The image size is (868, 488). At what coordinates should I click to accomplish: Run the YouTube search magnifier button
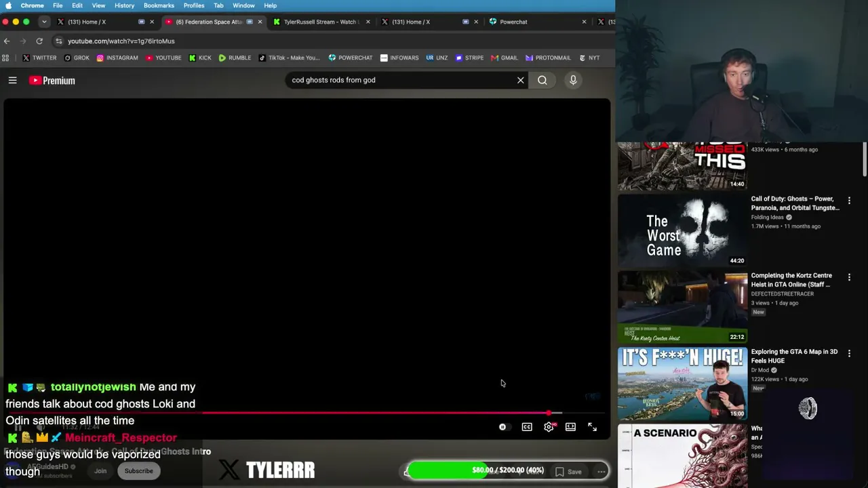tap(542, 80)
